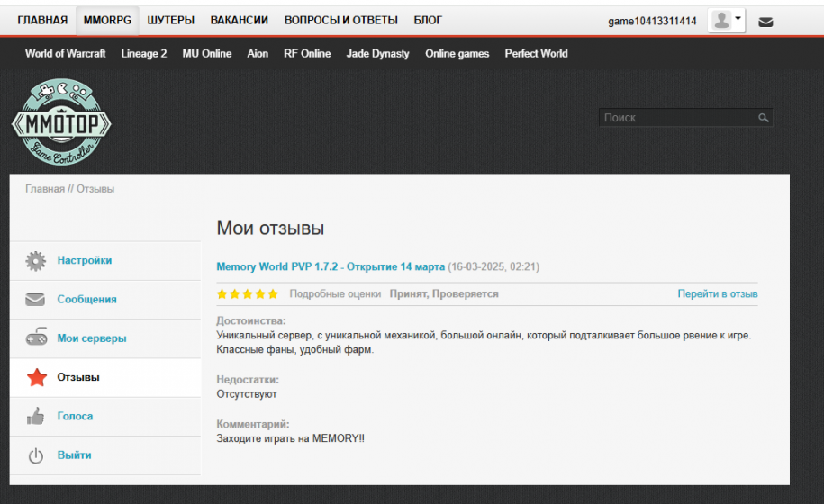The width and height of the screenshot is (824, 504).
Task: Click the red star icon beside Отзывы
Action: point(37,377)
